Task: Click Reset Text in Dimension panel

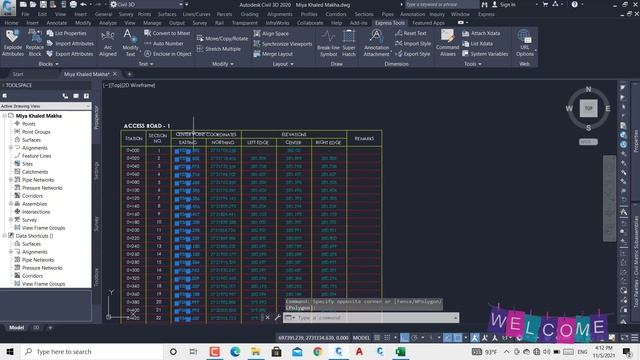Action: pos(411,33)
